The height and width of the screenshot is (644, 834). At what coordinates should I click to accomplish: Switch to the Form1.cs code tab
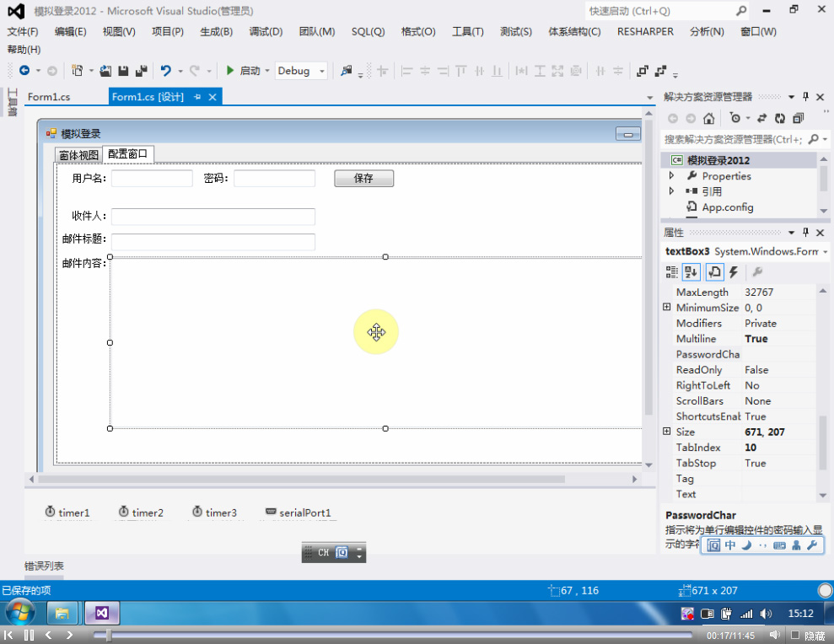click(49, 97)
